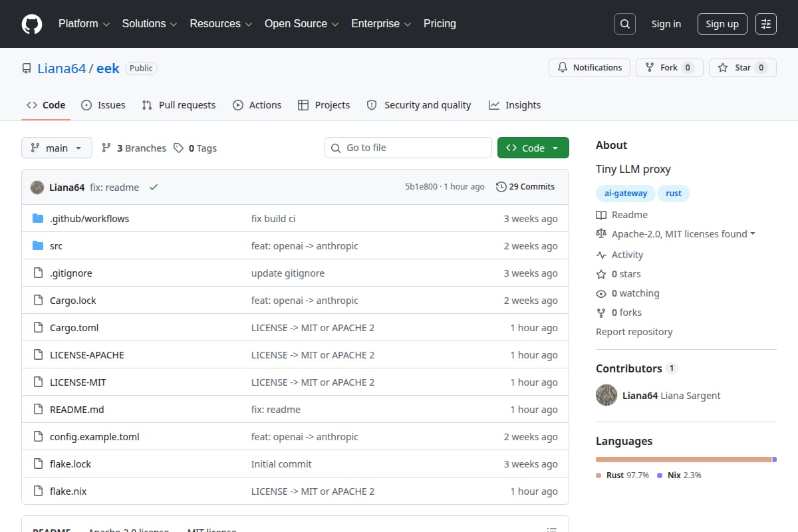Click commit hash 5b1e800
Viewport: 798px width, 532px height.
421,187
